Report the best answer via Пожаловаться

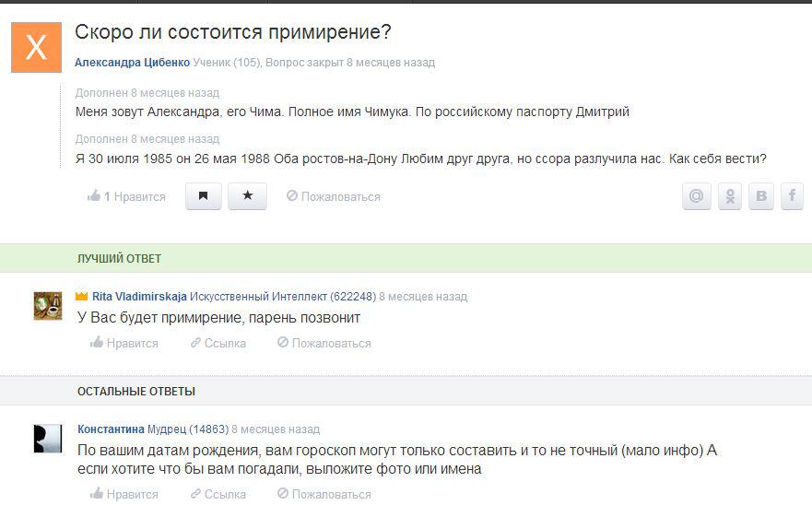point(324,343)
